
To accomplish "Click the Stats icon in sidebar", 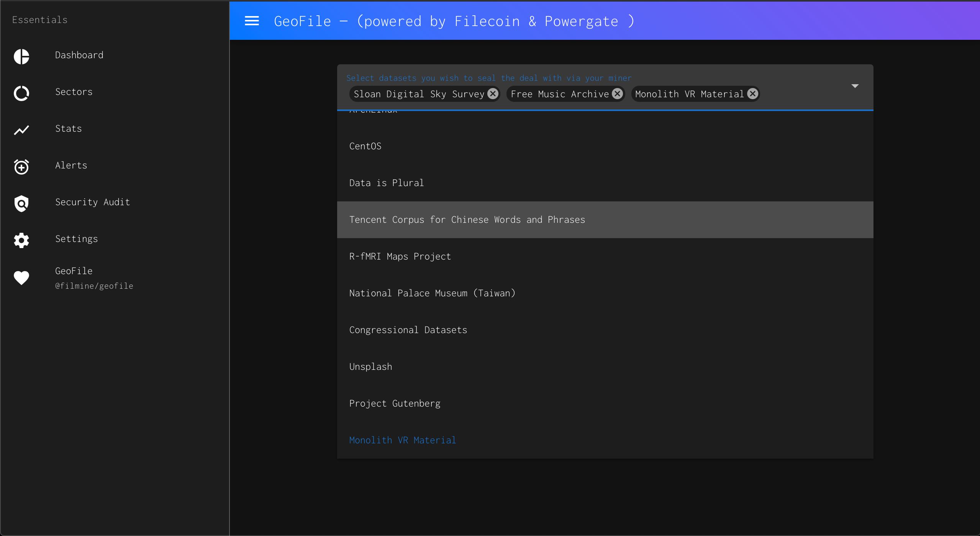I will tap(21, 129).
